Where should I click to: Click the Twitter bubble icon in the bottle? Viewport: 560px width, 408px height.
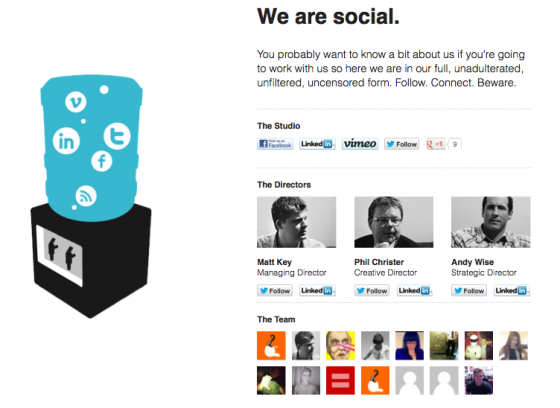coord(117,136)
